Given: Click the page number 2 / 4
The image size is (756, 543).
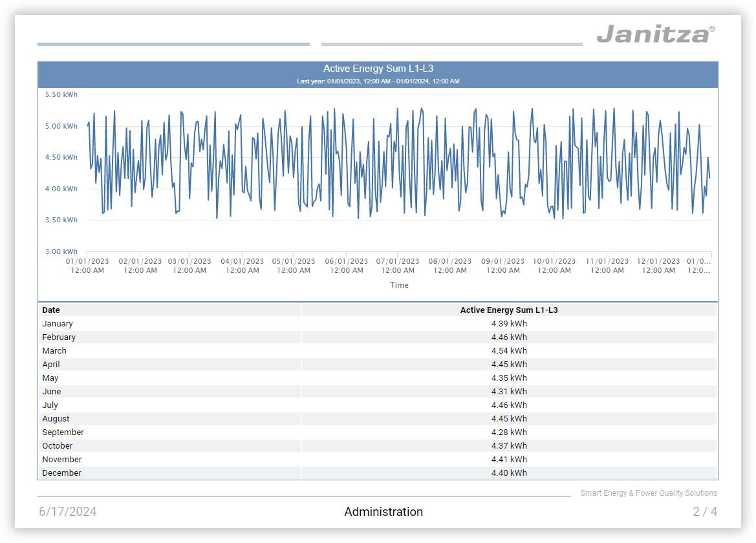Looking at the screenshot, I should click(x=704, y=512).
